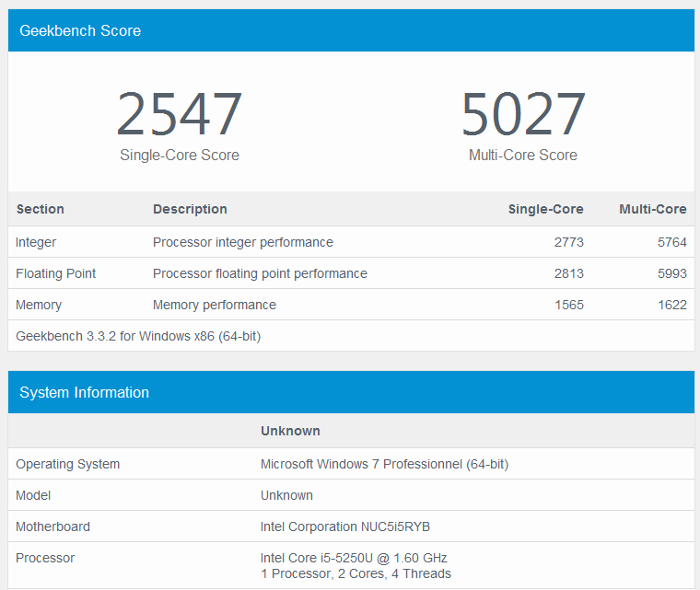Click the System Information header bar
Screen dimensions: 700x590
[x=350, y=392]
